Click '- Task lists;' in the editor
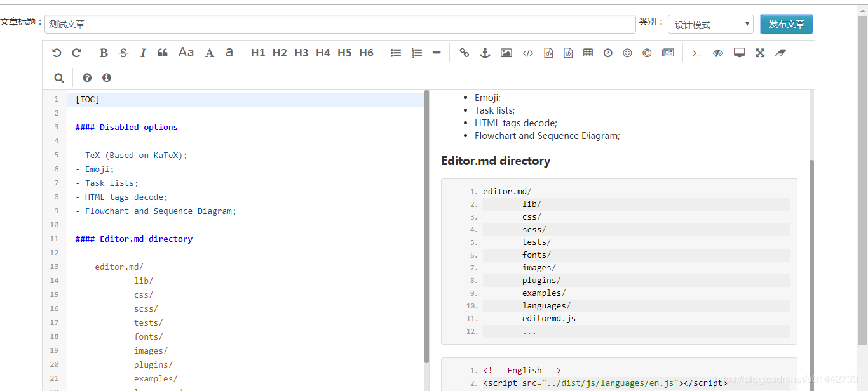Viewport: 868px width, 391px height. (x=107, y=183)
